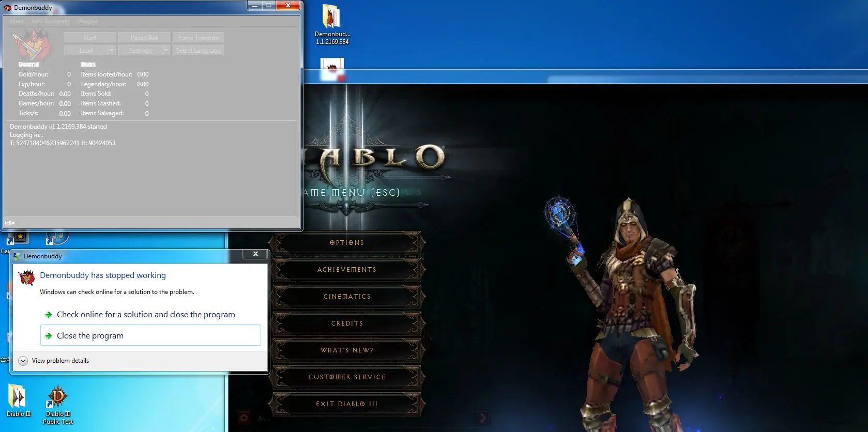Click the dimmed gear icon beside ALL in Diablo
Viewport: 868px width, 432px height.
[244, 417]
